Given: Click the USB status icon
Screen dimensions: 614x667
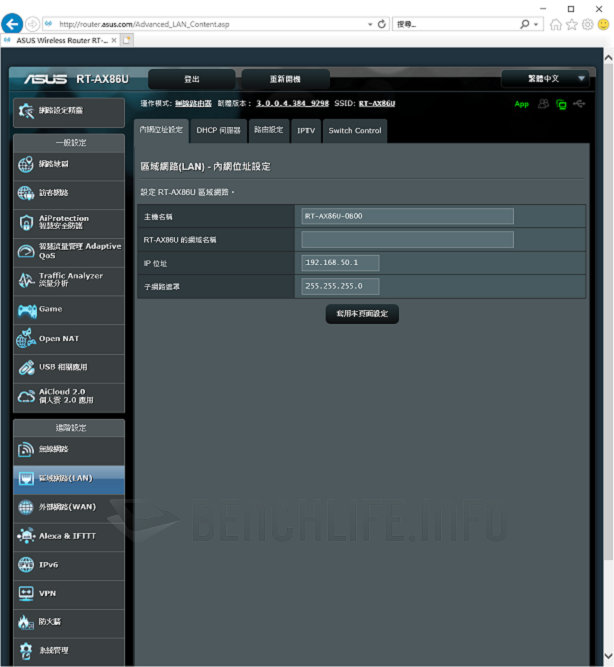Looking at the screenshot, I should click(x=579, y=104).
